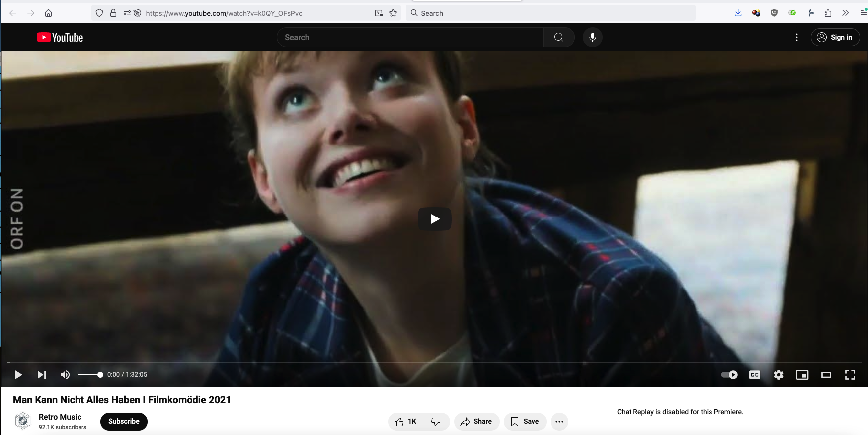Open the Extensions puzzle piece menu
868x435 pixels.
pyautogui.click(x=828, y=13)
